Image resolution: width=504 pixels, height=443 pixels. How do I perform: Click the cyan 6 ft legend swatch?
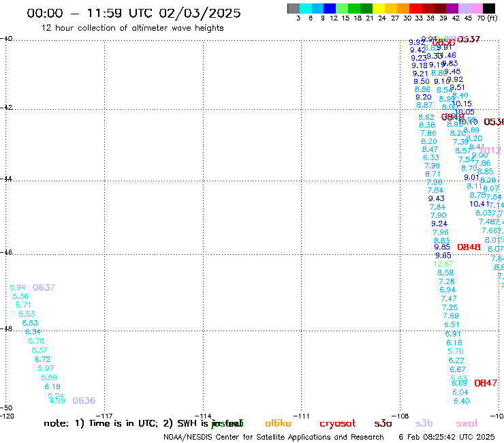(x=306, y=8)
